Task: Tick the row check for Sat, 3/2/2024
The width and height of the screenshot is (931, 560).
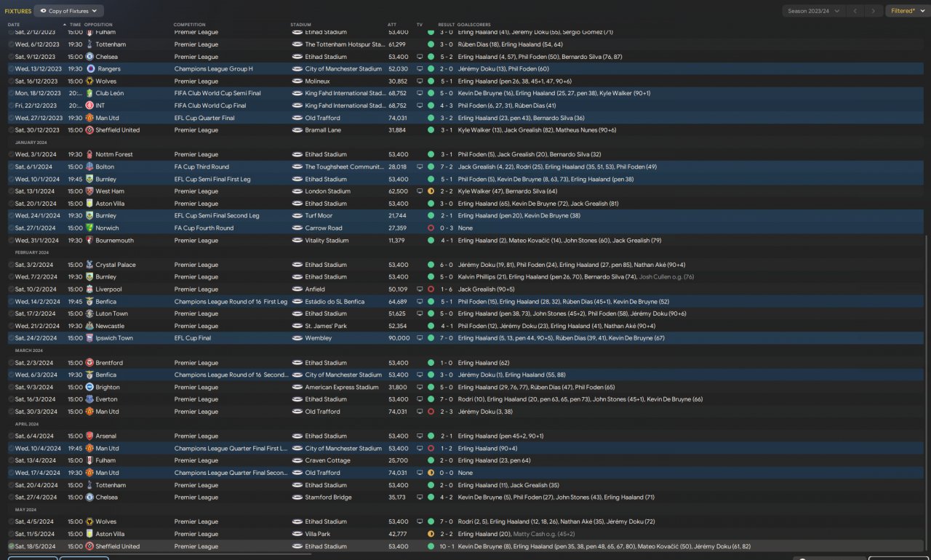Action: pyautogui.click(x=11, y=265)
